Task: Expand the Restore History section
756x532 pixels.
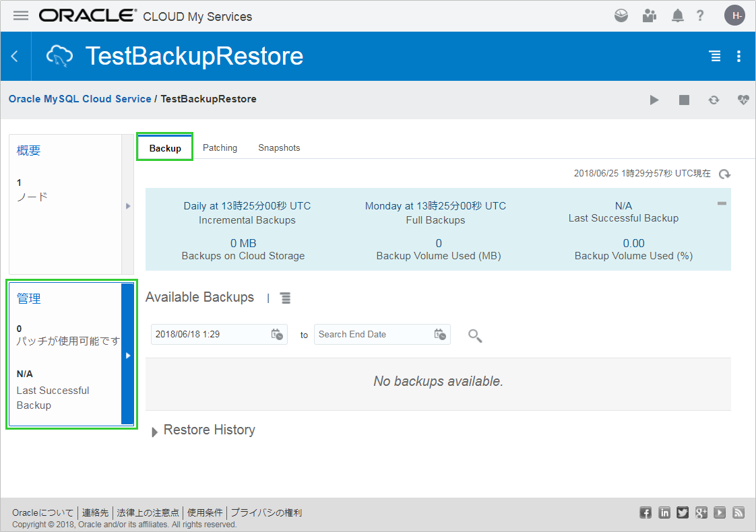Action: point(155,432)
